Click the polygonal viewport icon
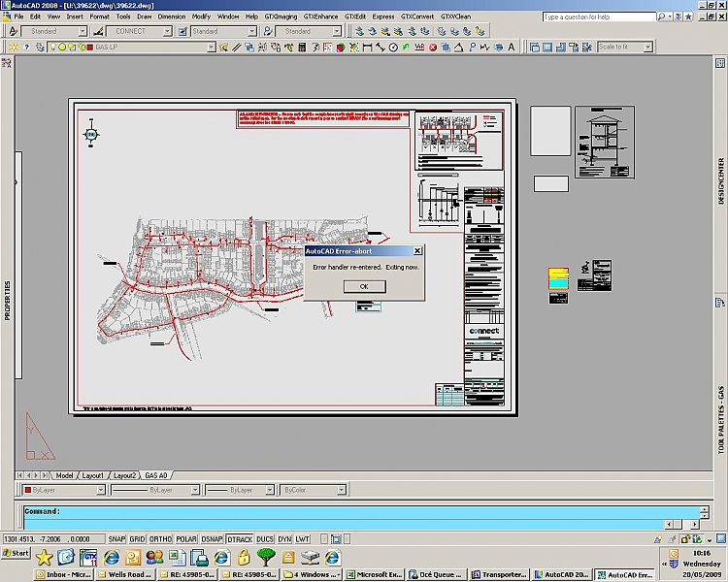Screen dimensions: 728x582 pos(560,47)
